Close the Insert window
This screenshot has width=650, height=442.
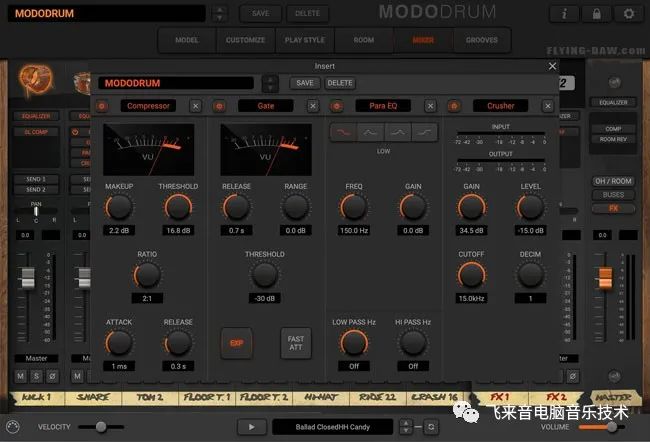click(552, 66)
